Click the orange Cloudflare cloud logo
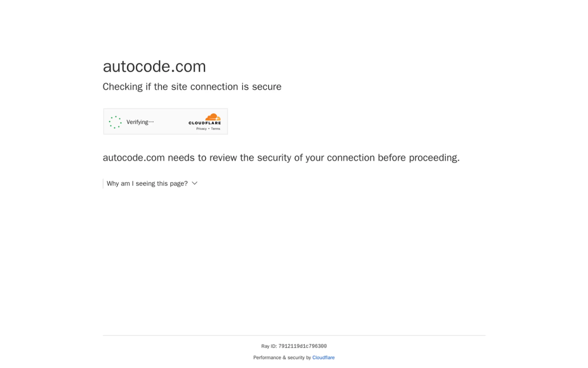588x368 pixels. [x=213, y=117]
